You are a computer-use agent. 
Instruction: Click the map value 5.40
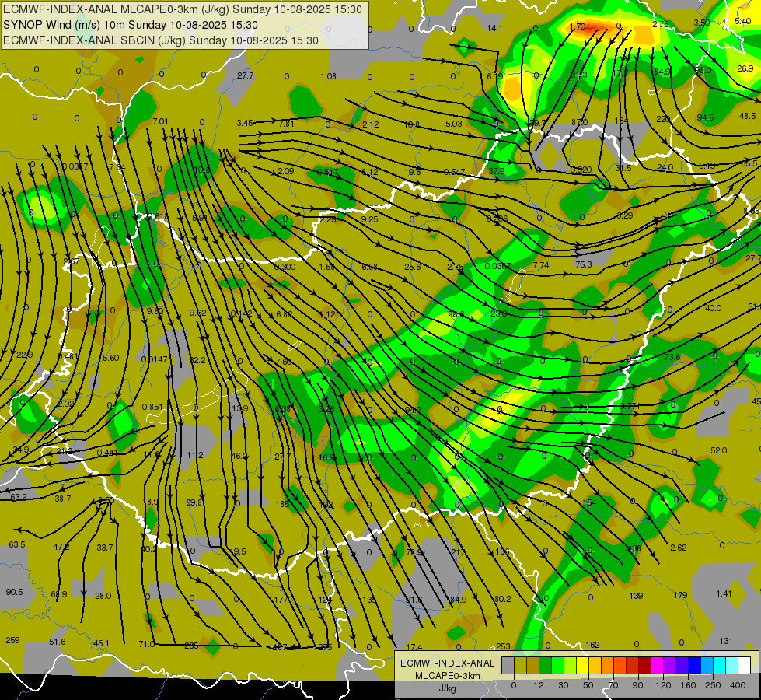[x=743, y=21]
